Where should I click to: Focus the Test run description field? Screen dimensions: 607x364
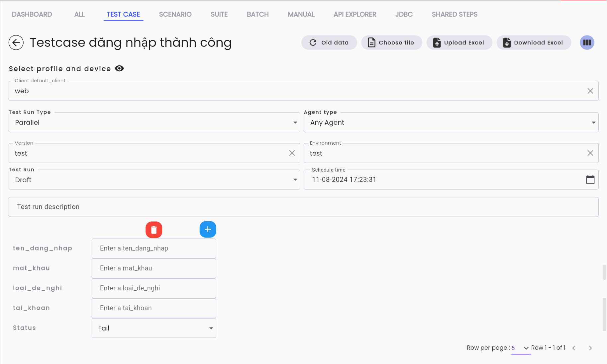(x=303, y=207)
